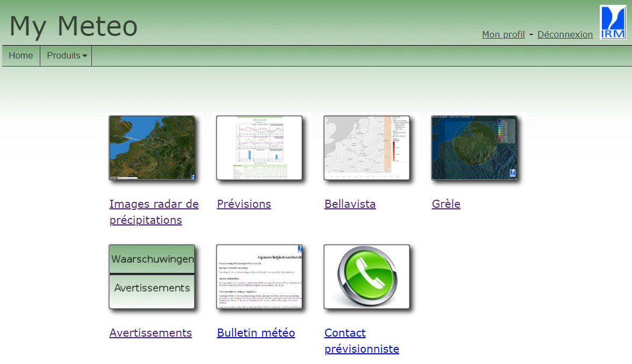This screenshot has height=364, width=632.
Task: Open the Prévisions forecast chart thumbnail
Action: click(259, 148)
